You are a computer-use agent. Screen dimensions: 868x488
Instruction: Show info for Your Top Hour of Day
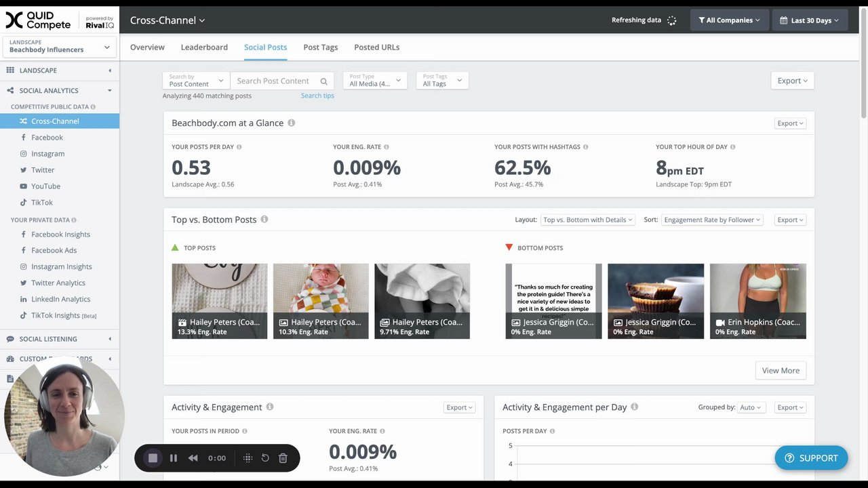(x=732, y=147)
